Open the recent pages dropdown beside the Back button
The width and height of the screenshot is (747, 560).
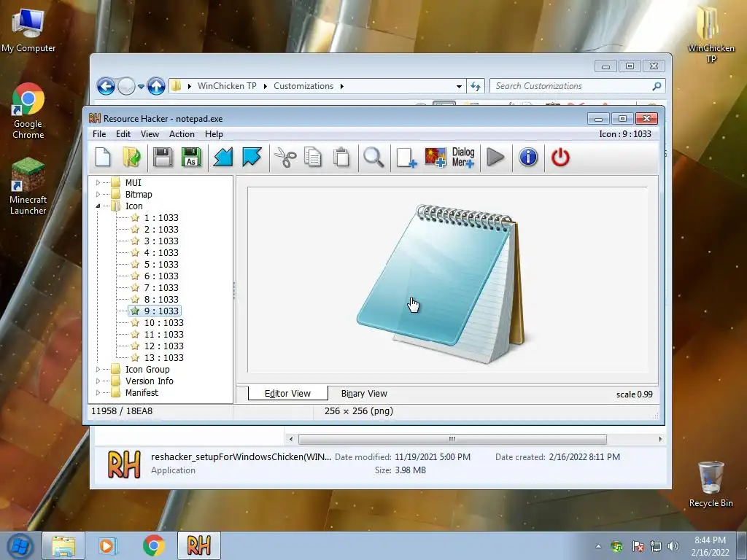coord(141,87)
